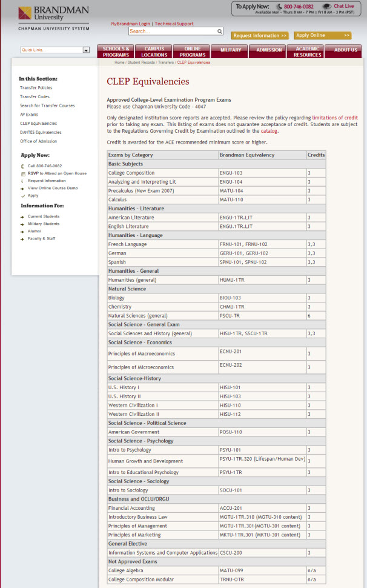Open AP Exams in sidebar
This screenshot has height=588, width=367.
[29, 115]
